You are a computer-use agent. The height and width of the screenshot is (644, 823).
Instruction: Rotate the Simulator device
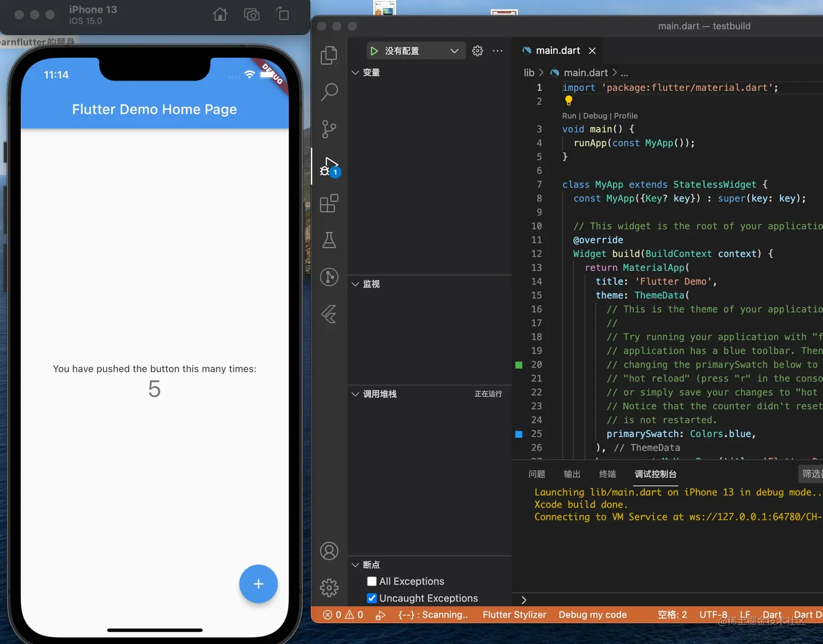282,14
